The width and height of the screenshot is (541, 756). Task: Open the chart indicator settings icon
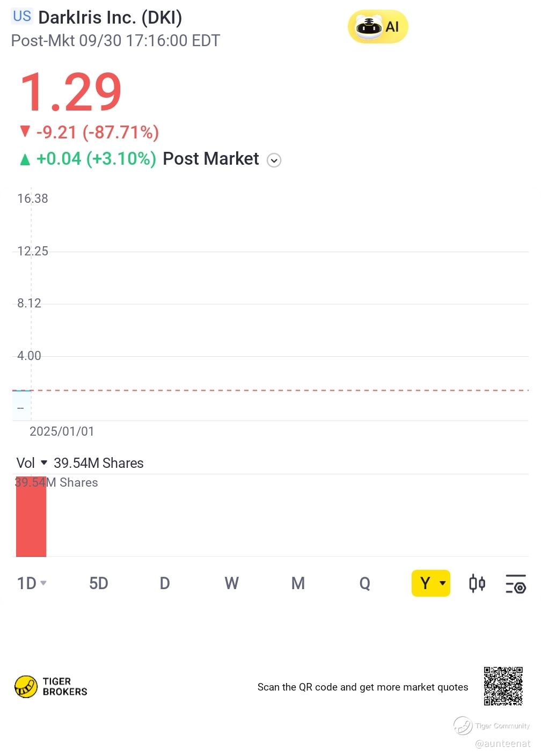[515, 583]
